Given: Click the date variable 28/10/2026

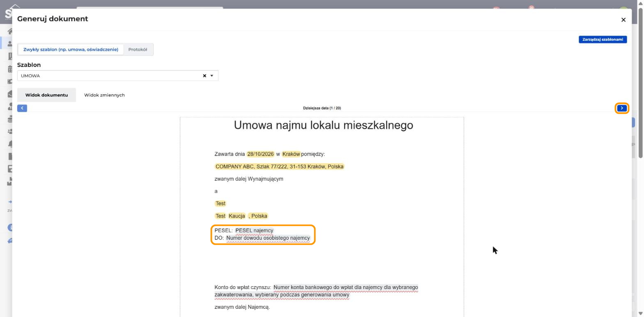Looking at the screenshot, I should (x=260, y=154).
